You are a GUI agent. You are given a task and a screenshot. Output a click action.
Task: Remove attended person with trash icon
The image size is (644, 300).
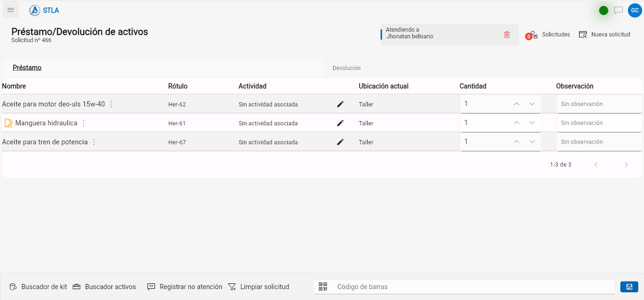point(507,35)
